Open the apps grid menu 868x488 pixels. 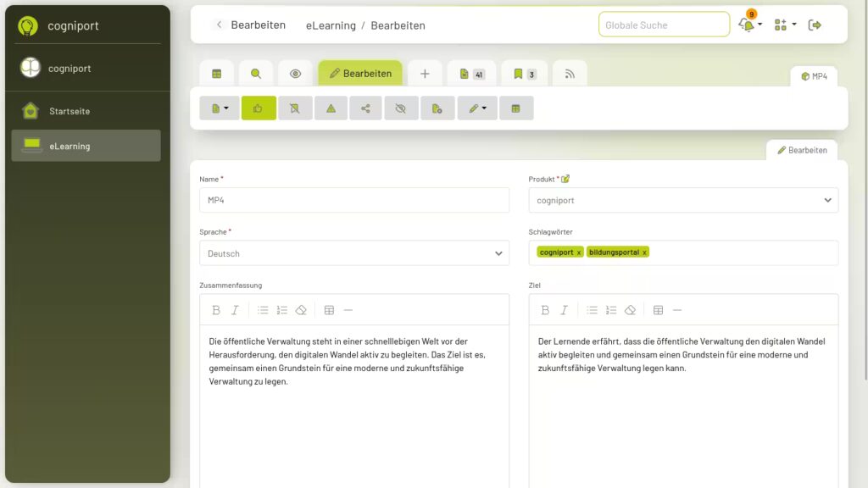tap(785, 25)
